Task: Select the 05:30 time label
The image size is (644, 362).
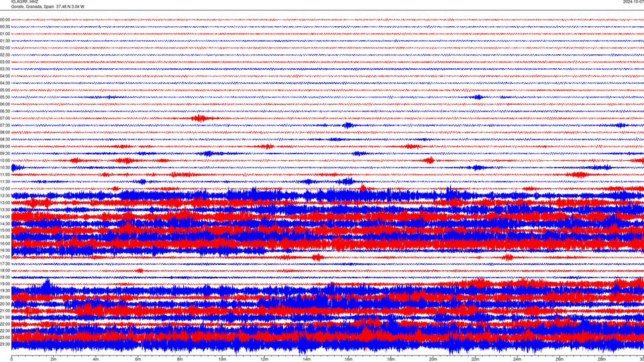Action: coord(5,97)
